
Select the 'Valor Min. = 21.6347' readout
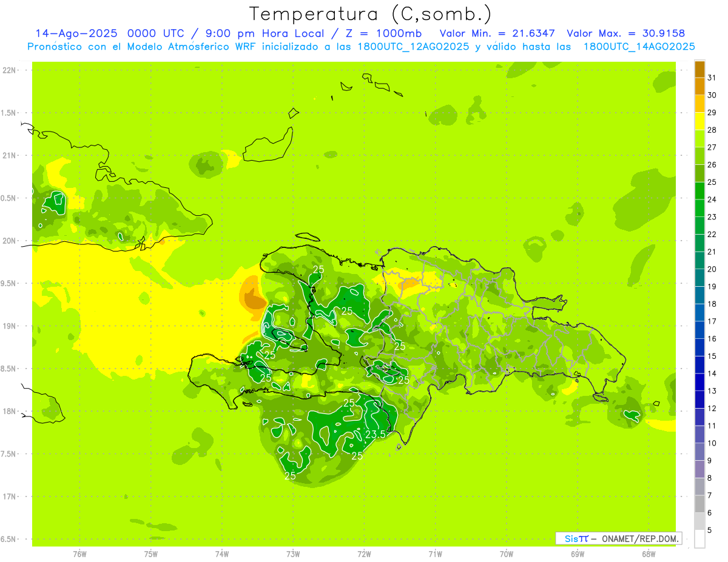coord(497,33)
